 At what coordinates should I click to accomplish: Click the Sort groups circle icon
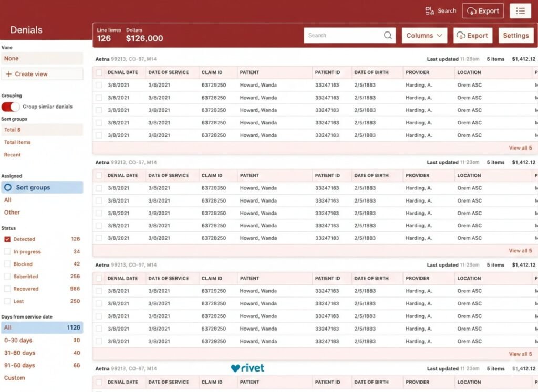tap(8, 187)
